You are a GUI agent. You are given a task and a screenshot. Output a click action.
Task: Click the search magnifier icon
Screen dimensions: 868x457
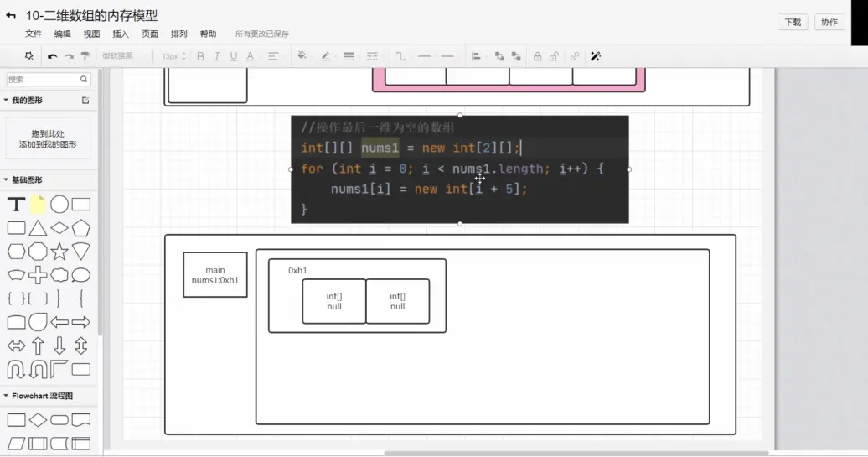[x=84, y=79]
